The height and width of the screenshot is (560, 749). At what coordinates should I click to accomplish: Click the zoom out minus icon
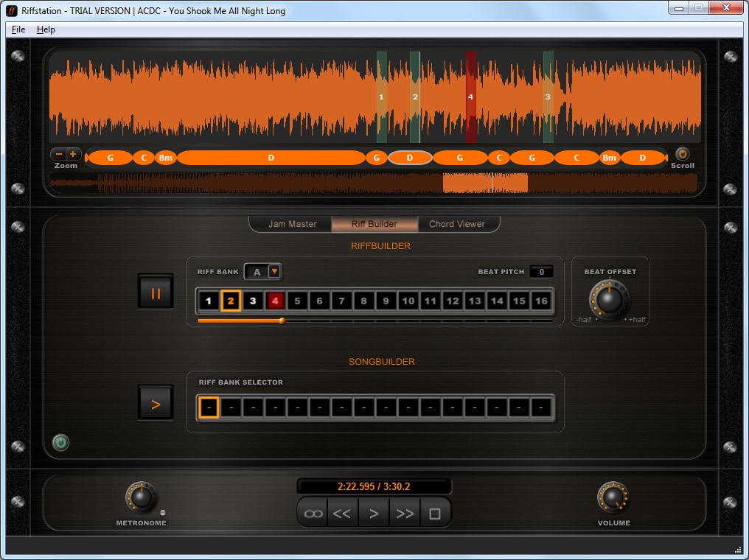click(58, 154)
